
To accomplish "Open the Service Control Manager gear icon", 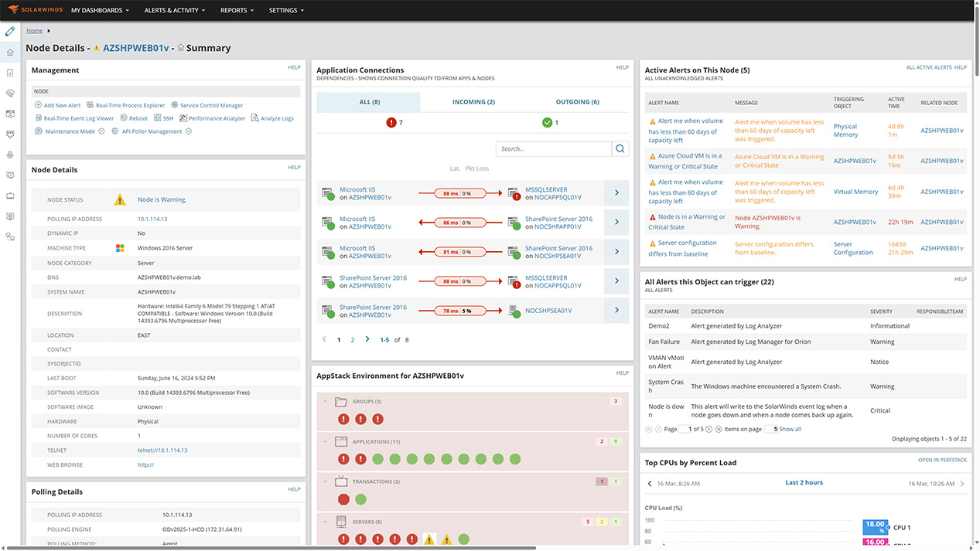I will (173, 104).
